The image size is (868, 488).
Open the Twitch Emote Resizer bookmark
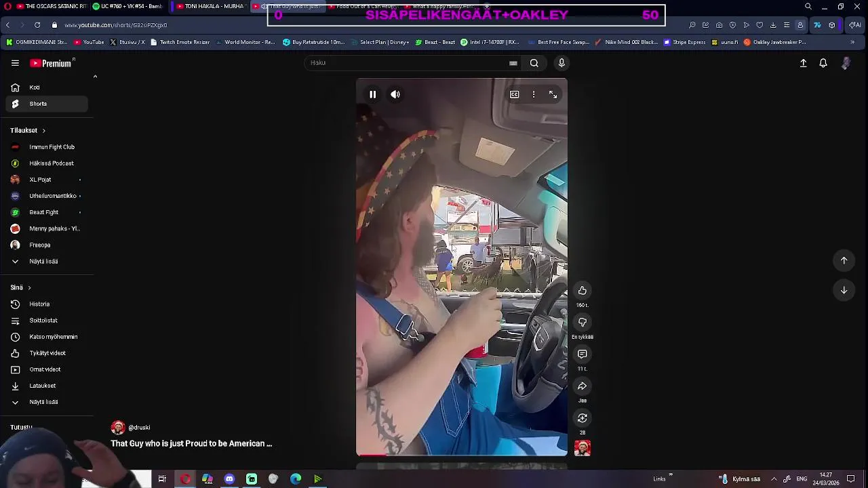(180, 42)
